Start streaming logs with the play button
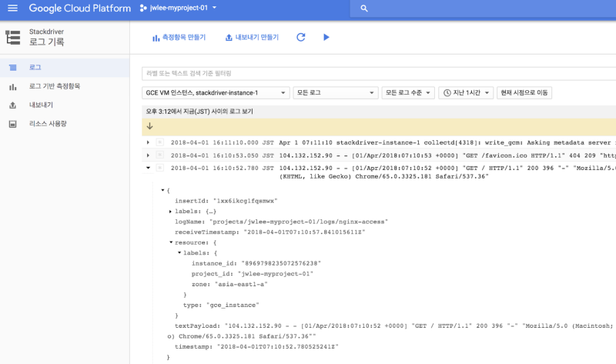The height and width of the screenshot is (364, 616). coord(326,37)
